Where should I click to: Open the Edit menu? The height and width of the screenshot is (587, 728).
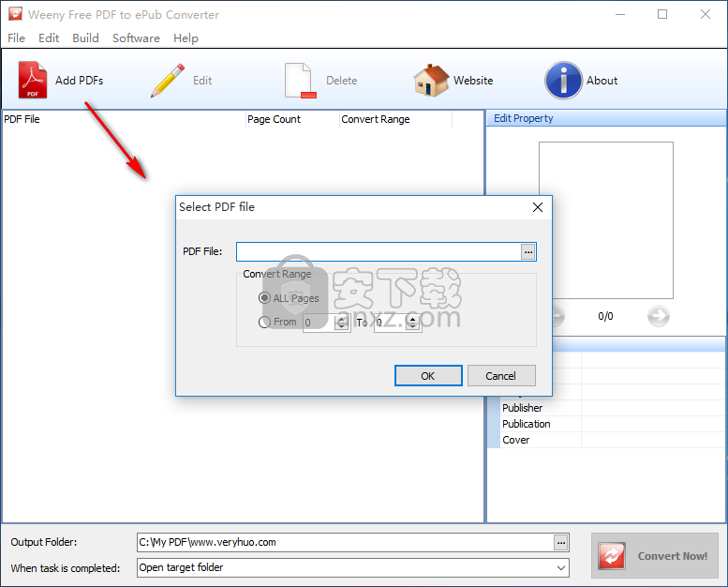tap(49, 38)
